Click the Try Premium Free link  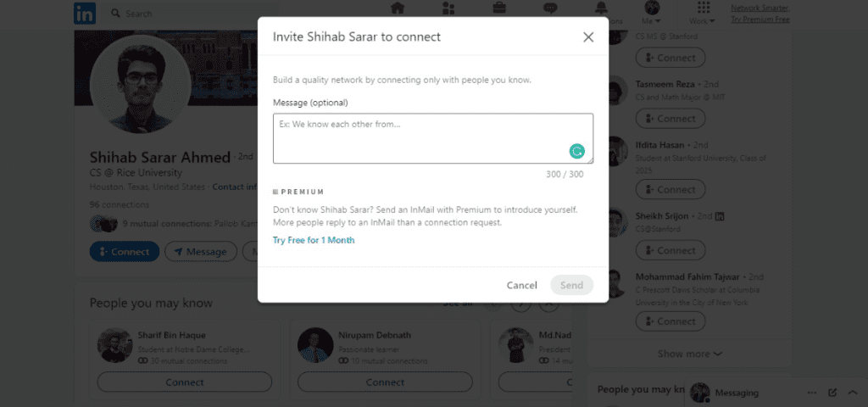[760, 19]
